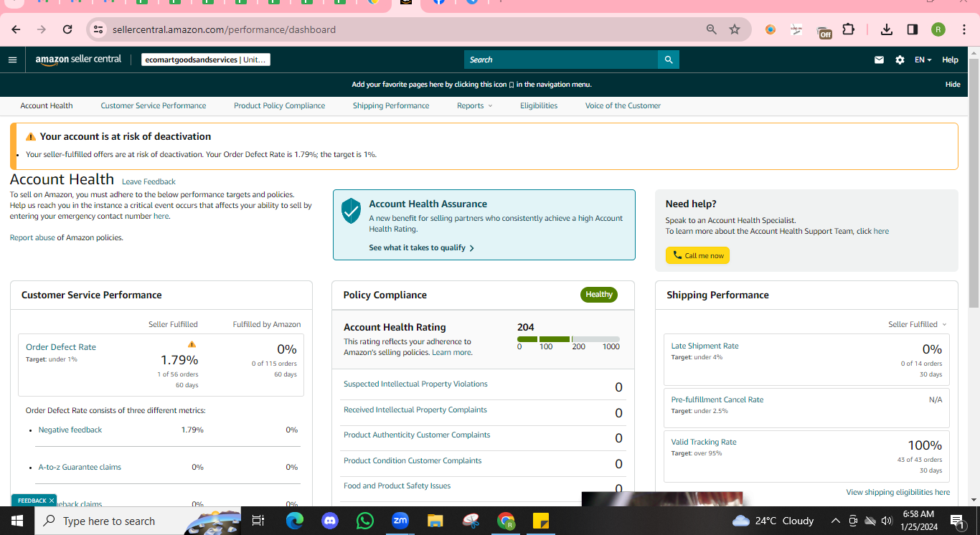Open Pre-fulfillment Cancel Rate link
This screenshot has width=980, height=535.
tap(717, 399)
